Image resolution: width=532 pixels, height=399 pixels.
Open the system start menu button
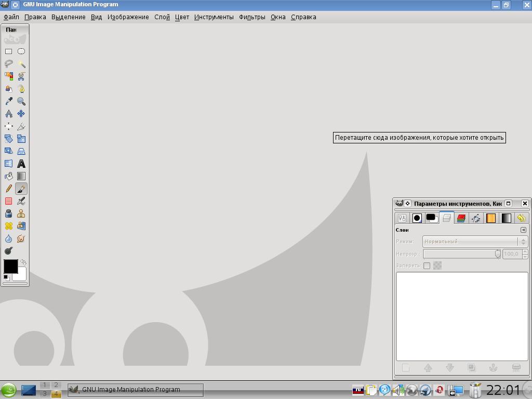click(8, 390)
